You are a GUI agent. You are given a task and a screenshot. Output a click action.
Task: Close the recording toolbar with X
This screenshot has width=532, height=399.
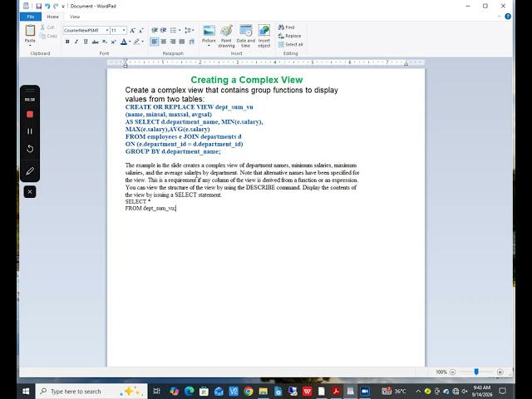coord(30,192)
